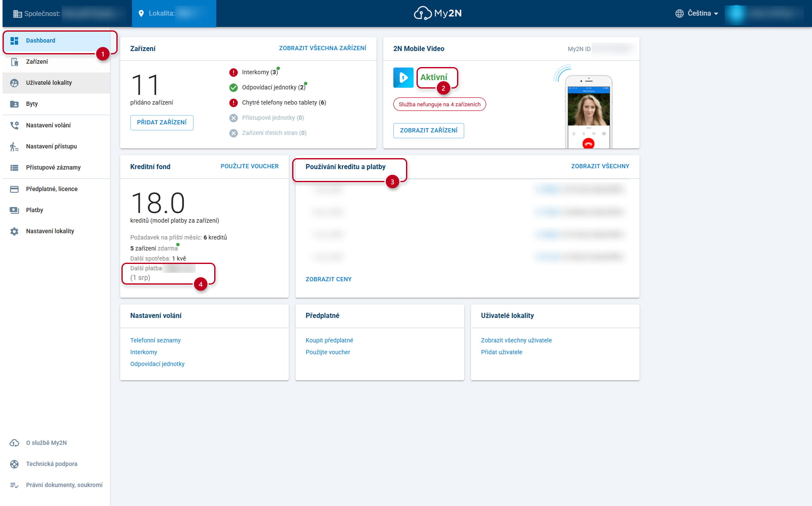The image size is (812, 506).
Task: Open the Platby payments icon
Action: [x=14, y=210]
